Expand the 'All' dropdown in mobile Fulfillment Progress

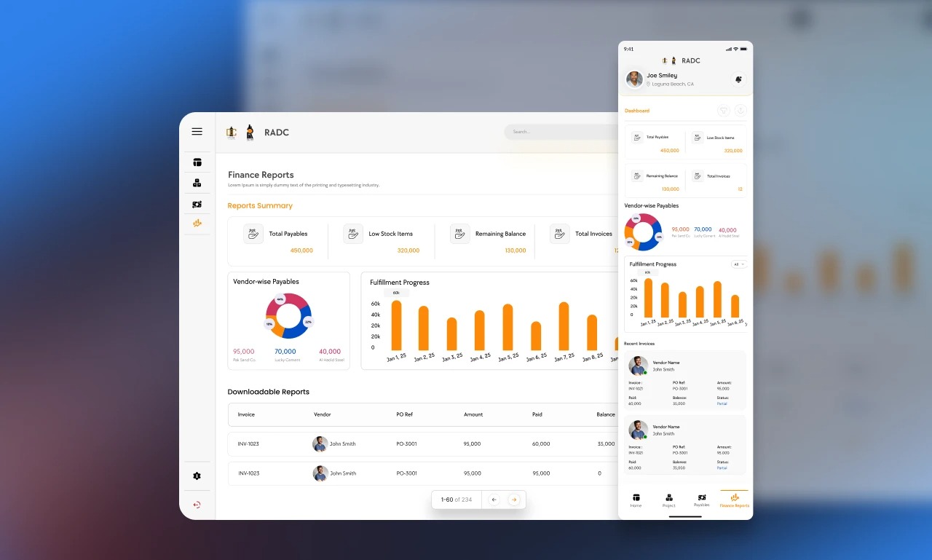738,264
